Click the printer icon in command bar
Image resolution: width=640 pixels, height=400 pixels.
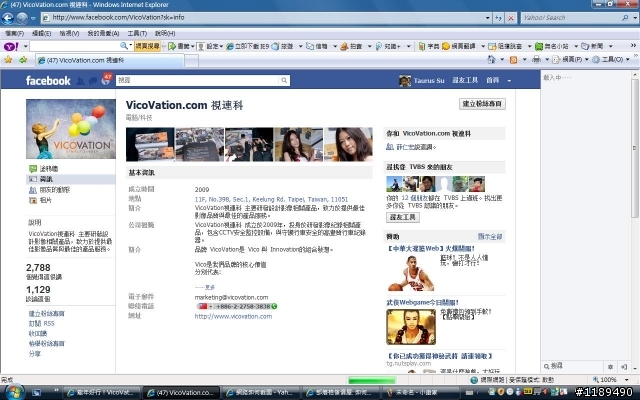coord(536,60)
